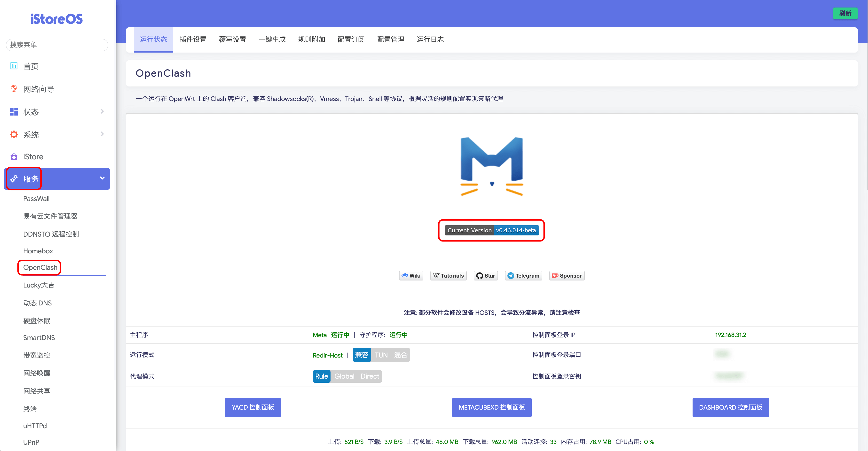This screenshot has height=451, width=868.
Task: Open 网络共享 in the sidebar
Action: (x=37, y=391)
